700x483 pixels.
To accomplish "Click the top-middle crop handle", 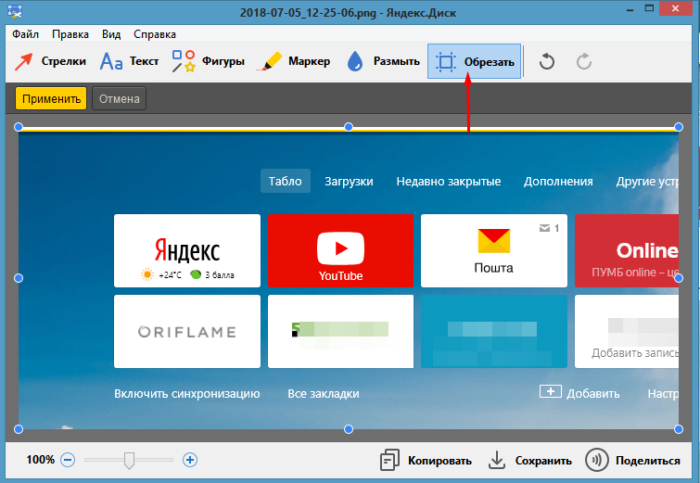I will click(349, 127).
